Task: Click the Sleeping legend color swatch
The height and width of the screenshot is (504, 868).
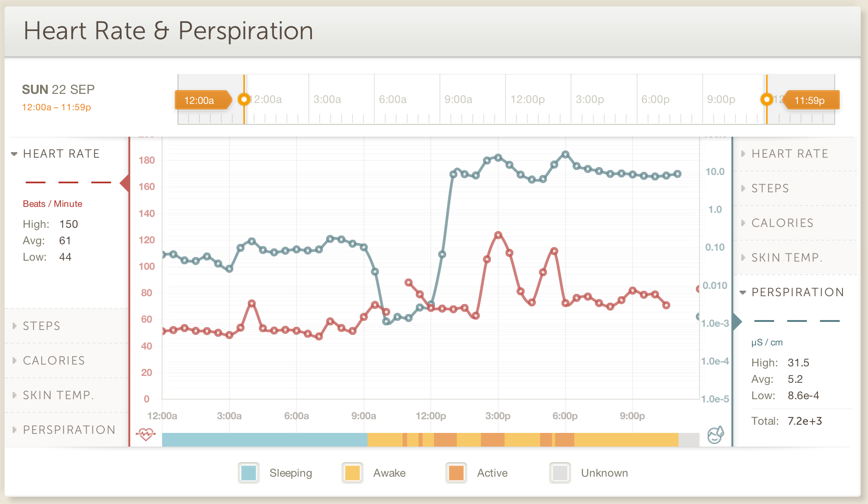Action: [249, 473]
